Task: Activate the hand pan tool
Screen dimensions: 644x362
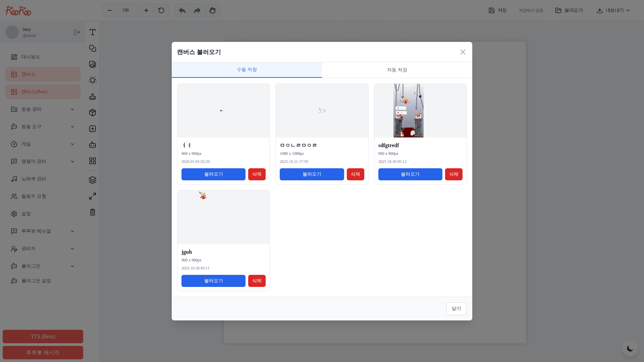Action: 212,10
